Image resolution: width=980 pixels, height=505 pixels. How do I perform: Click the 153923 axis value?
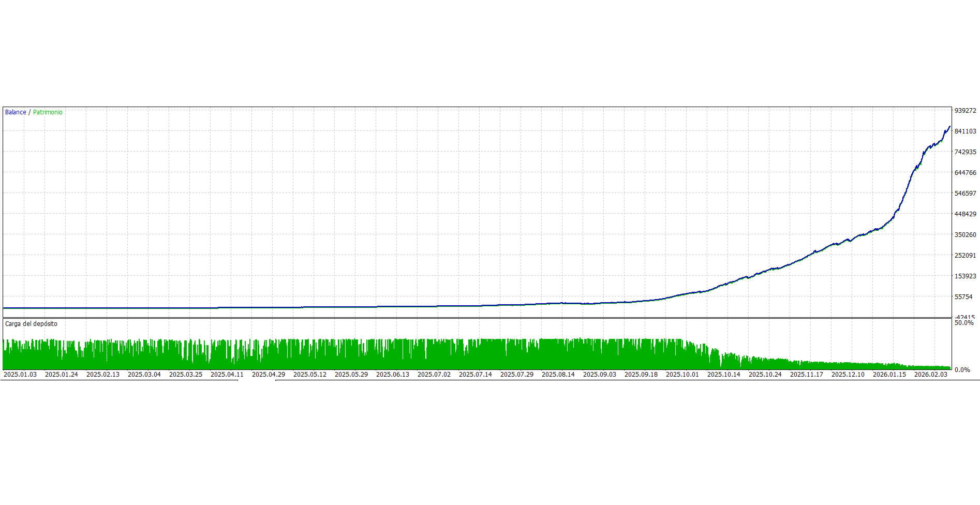click(x=965, y=276)
